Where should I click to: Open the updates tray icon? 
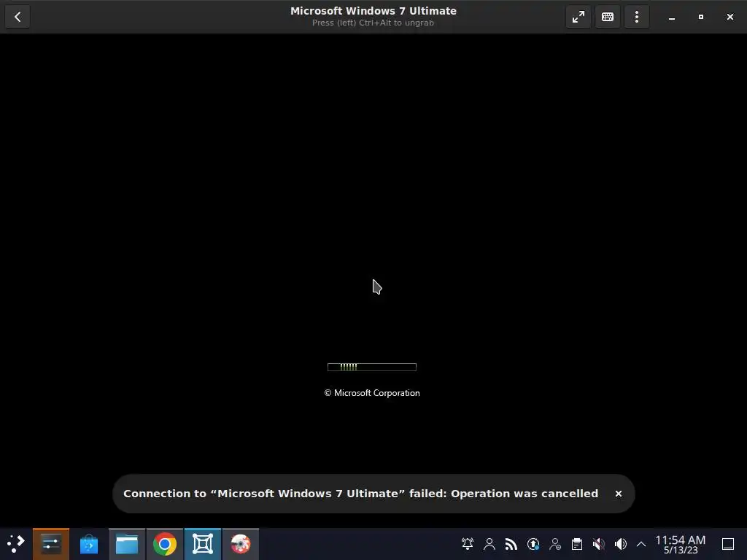click(x=533, y=544)
